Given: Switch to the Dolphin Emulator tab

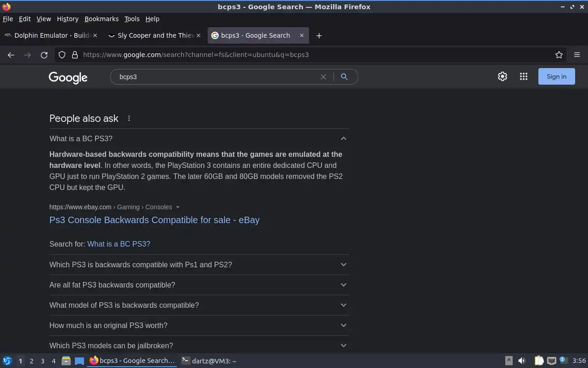Looking at the screenshot, I should click(x=51, y=35).
